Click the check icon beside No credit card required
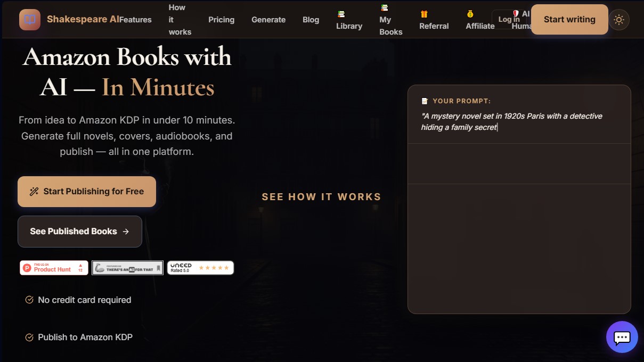Viewport: 644px width, 362px height. click(29, 300)
